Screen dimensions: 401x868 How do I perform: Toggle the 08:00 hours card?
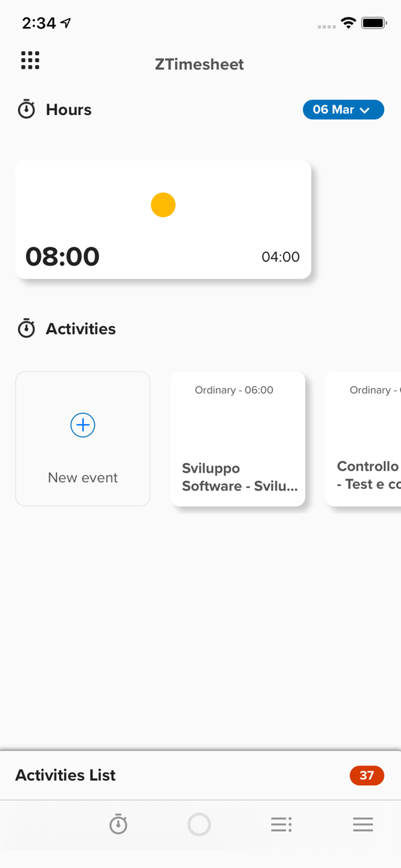tap(61, 256)
